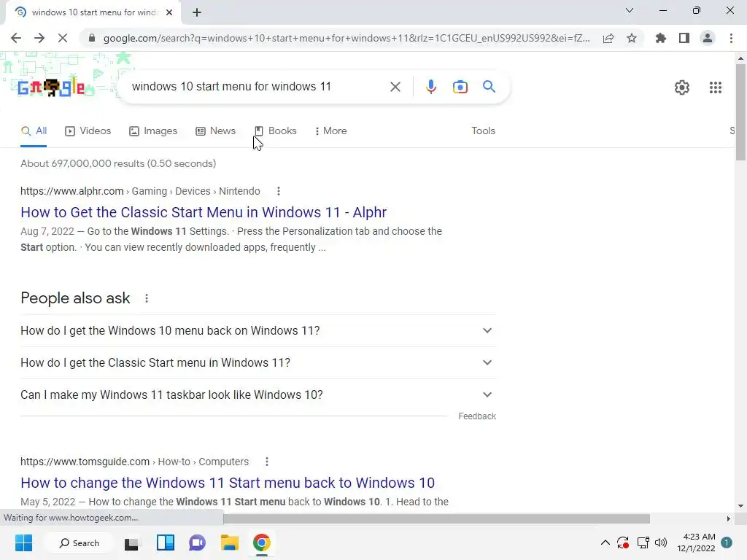This screenshot has height=560, width=747.
Task: Go to the Google doodle home logo
Action: pyautogui.click(x=51, y=87)
